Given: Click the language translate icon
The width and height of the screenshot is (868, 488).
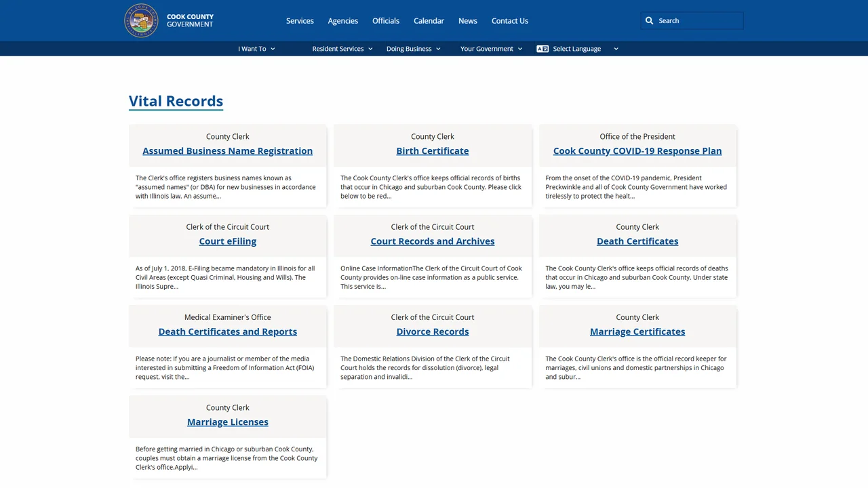Looking at the screenshot, I should [x=542, y=49].
